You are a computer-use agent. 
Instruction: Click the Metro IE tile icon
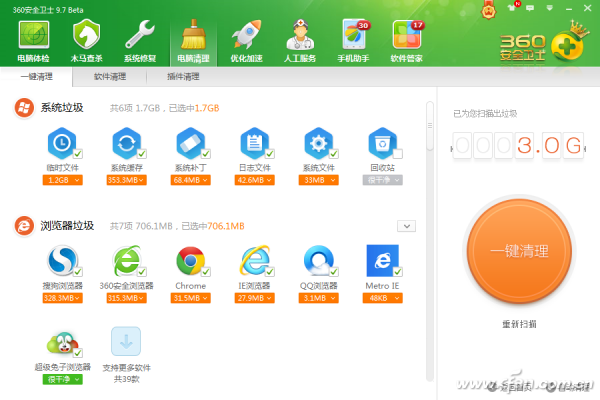click(x=382, y=261)
